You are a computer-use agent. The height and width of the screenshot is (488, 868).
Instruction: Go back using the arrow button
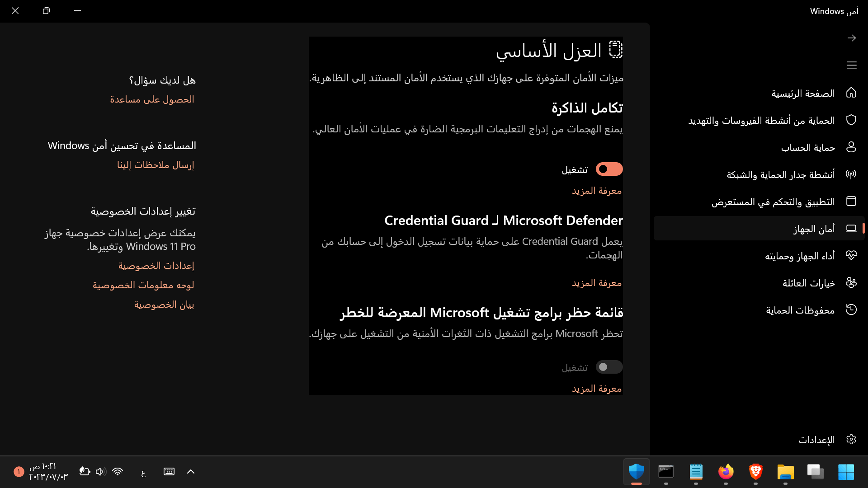pos(851,38)
